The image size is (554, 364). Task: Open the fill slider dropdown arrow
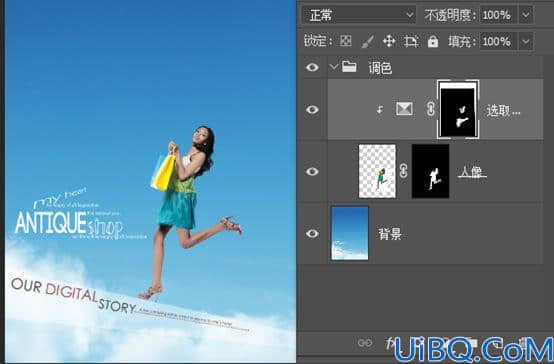pos(526,42)
